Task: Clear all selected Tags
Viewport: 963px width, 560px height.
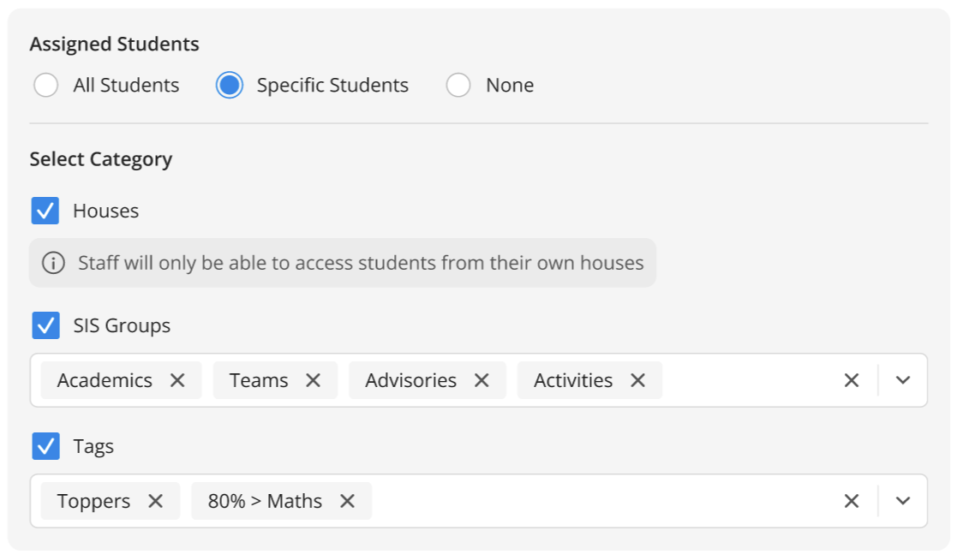Action: tap(852, 500)
